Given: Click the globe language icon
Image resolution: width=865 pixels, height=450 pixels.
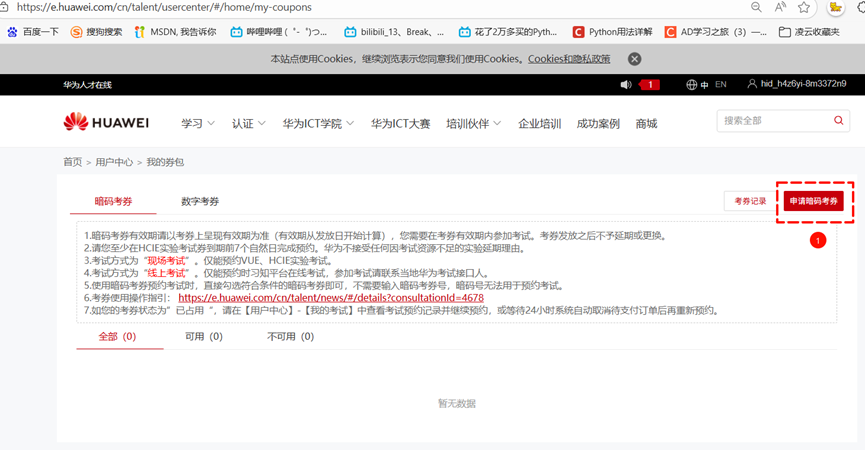Looking at the screenshot, I should pos(691,84).
